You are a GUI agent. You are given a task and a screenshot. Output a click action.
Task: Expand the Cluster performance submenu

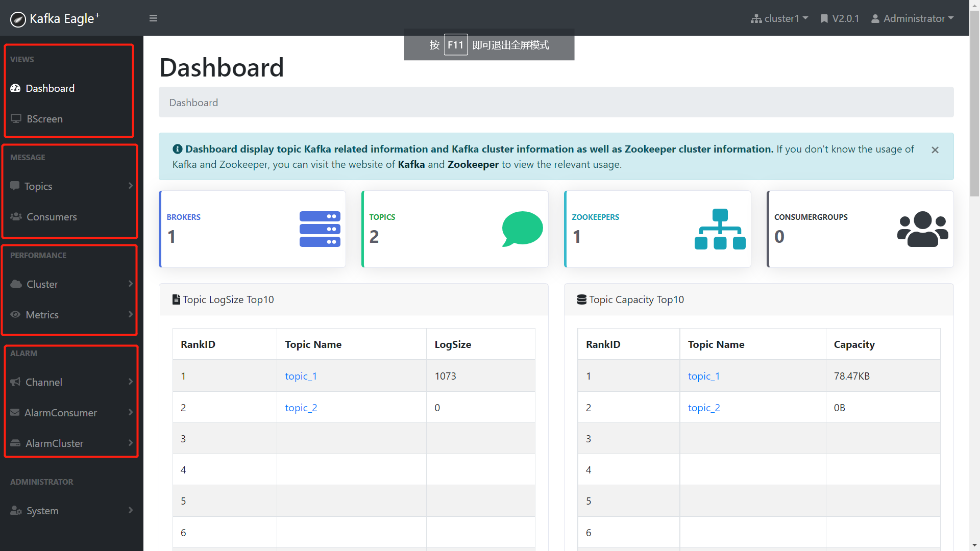[x=42, y=284]
